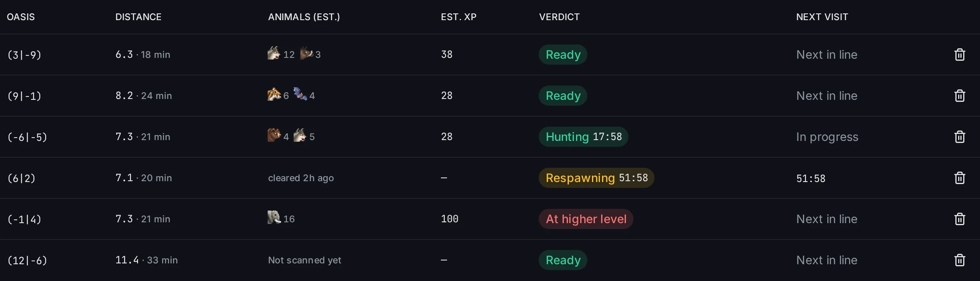Click the wolf icon in (3|-9) row

(x=274, y=53)
